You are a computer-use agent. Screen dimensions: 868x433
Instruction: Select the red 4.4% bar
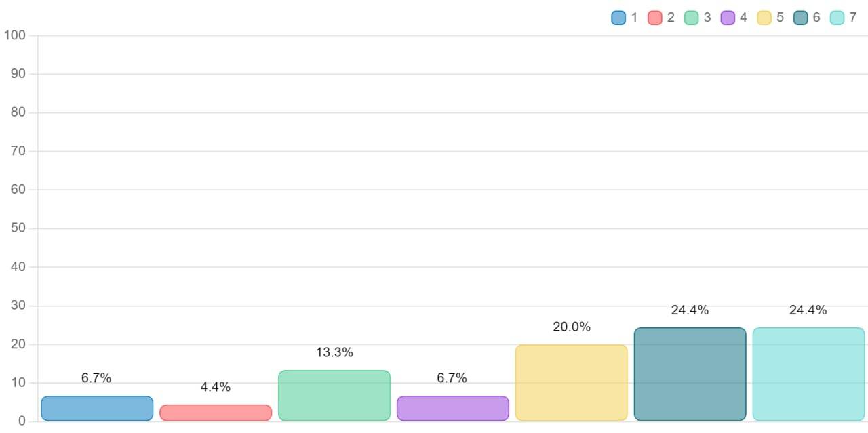(x=216, y=413)
